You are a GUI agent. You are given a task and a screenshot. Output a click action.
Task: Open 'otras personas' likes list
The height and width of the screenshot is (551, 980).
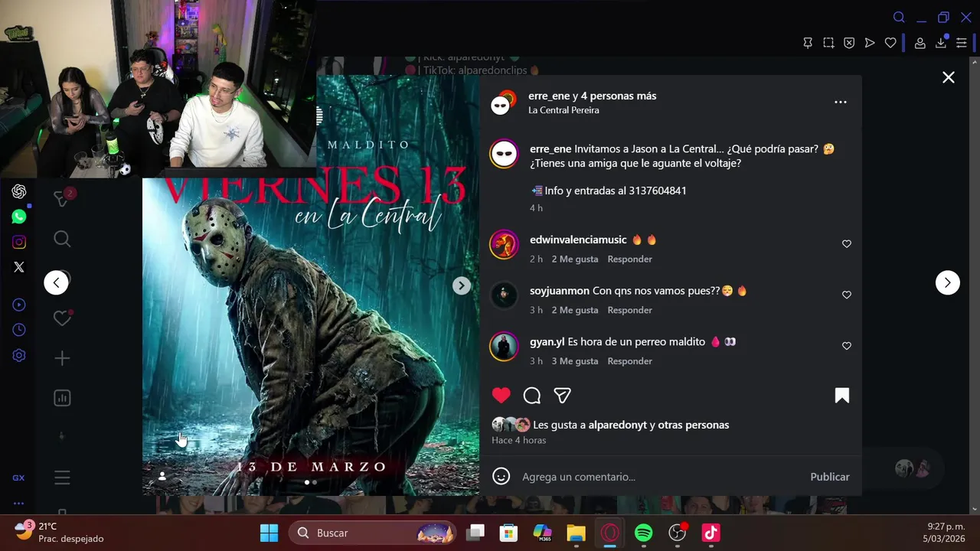pyautogui.click(x=694, y=425)
